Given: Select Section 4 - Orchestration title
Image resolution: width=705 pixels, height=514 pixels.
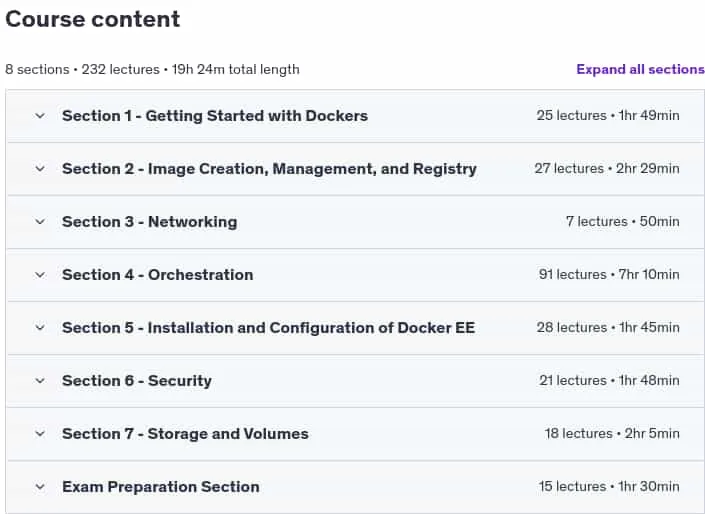Looking at the screenshot, I should [x=157, y=275].
